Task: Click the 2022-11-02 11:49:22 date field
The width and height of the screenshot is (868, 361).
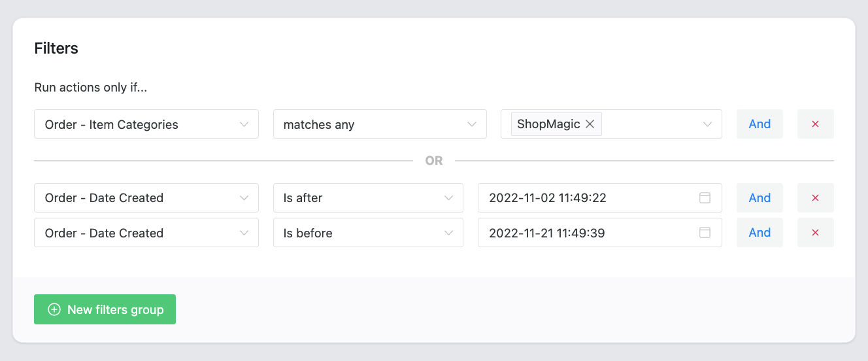Action: (x=600, y=198)
